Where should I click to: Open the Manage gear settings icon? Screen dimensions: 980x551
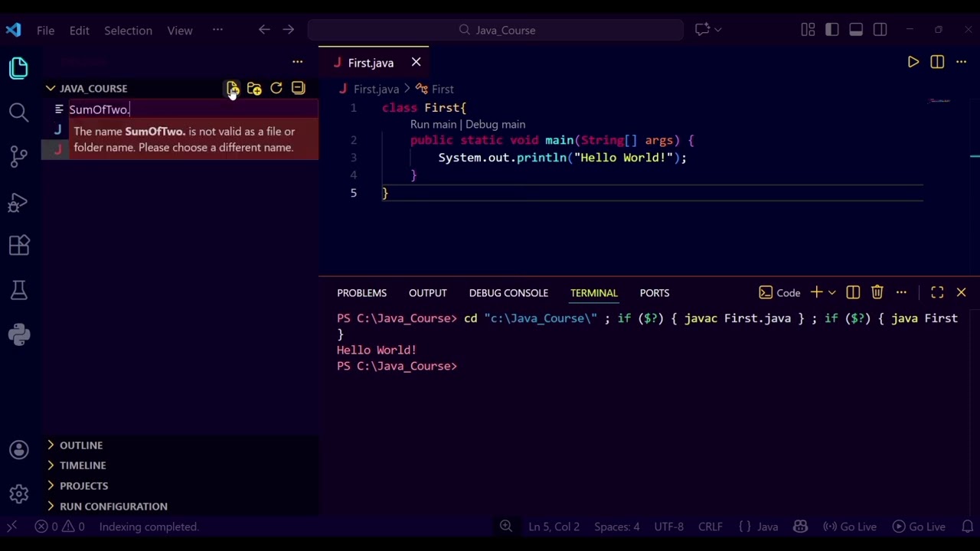tap(19, 494)
